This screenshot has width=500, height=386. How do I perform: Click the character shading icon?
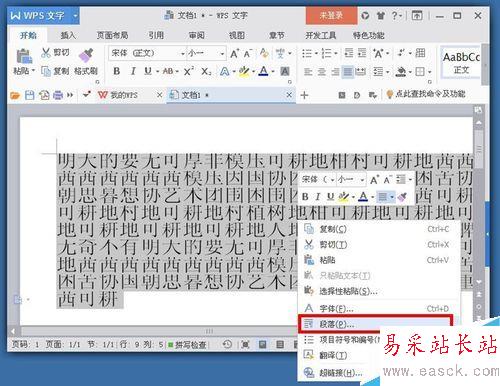pos(285,71)
